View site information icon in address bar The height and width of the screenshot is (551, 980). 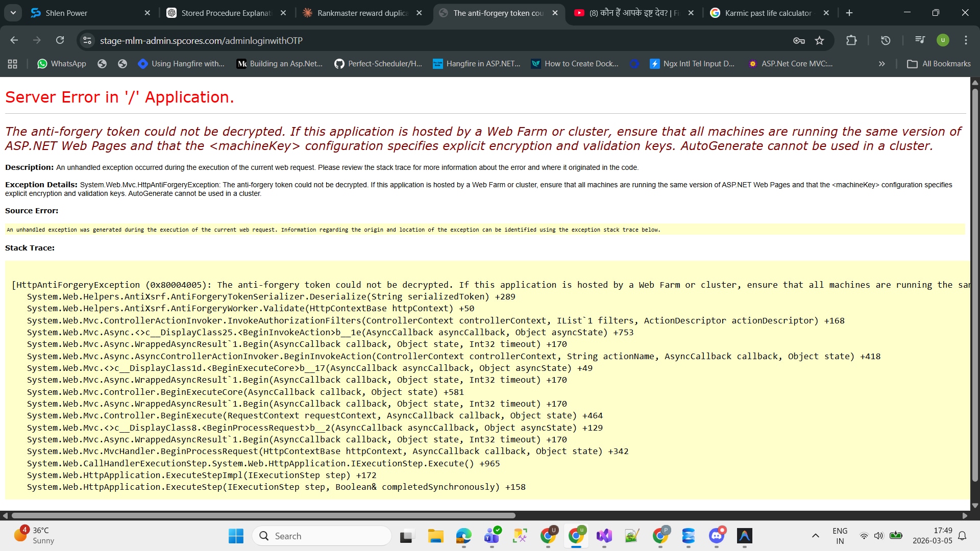coord(88,40)
